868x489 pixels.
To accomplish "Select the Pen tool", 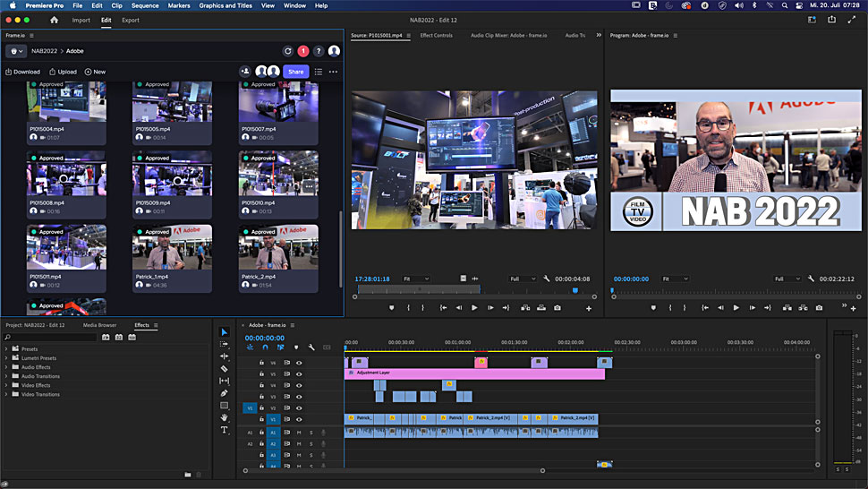I will tap(225, 393).
